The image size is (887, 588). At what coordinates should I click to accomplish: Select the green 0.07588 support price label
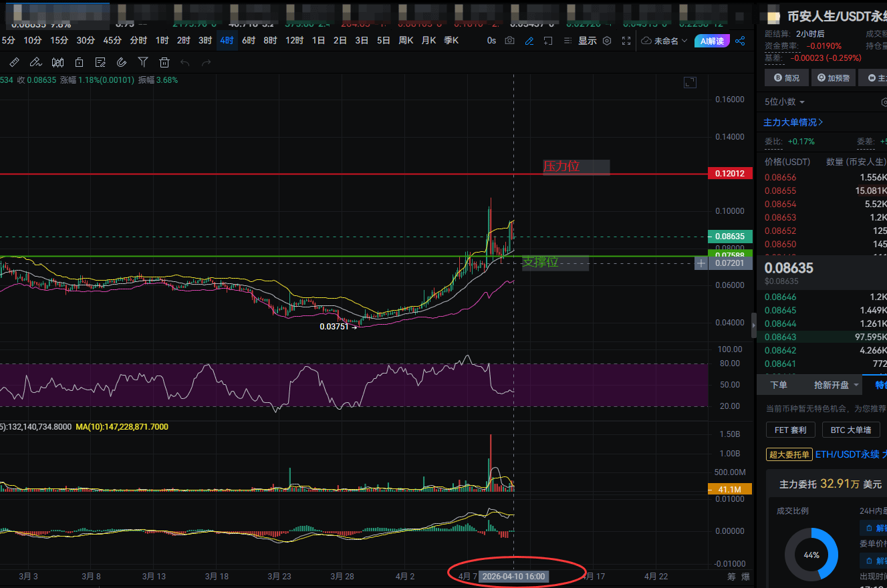click(x=730, y=254)
